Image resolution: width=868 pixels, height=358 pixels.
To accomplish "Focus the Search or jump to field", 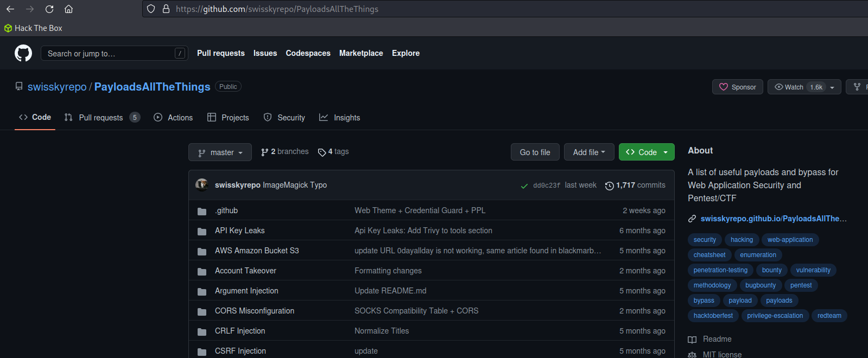I will [x=115, y=53].
